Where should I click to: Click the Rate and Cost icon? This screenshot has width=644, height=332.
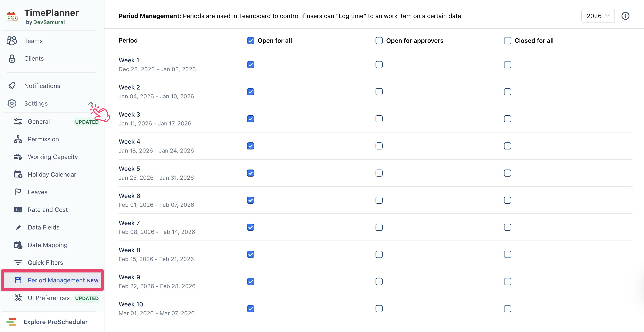[x=18, y=210]
